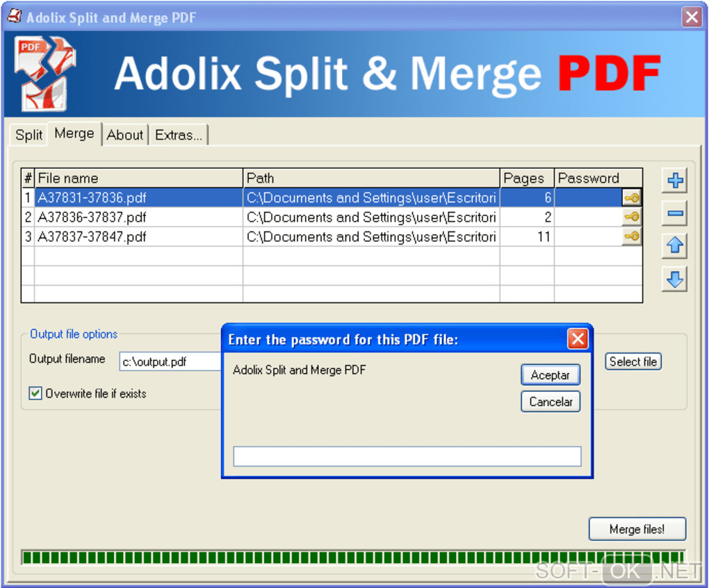Move the selected file up with the arrow
This screenshot has width=709, height=588.
675,246
